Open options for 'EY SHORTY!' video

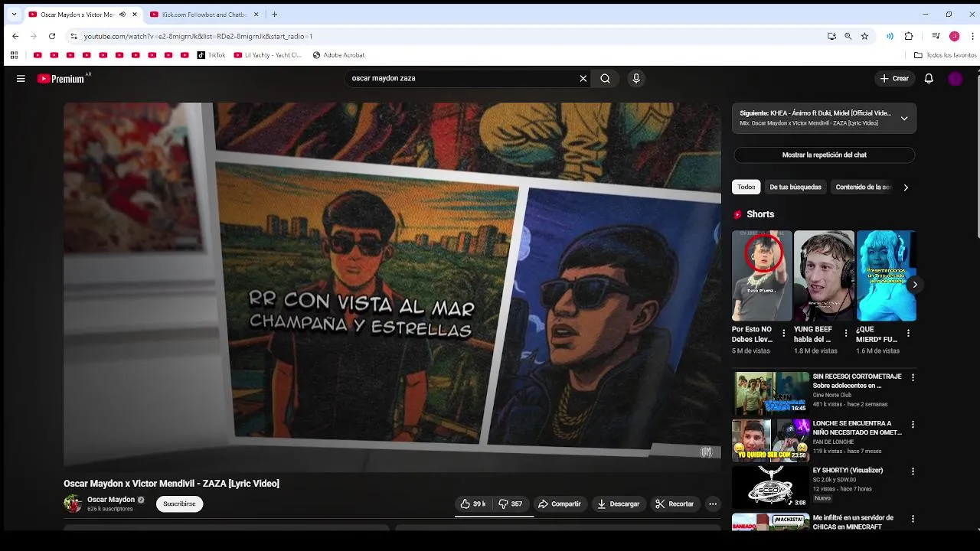pyautogui.click(x=913, y=471)
